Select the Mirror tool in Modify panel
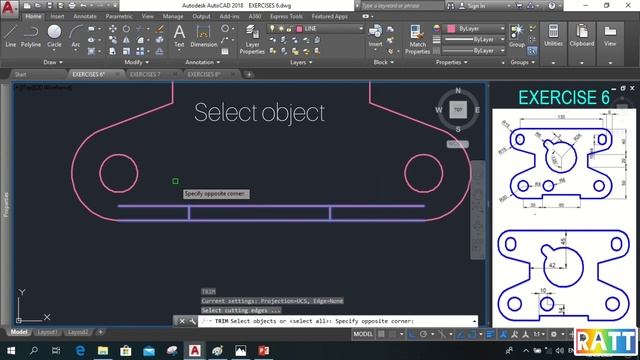This screenshot has width=640, height=360. (127, 40)
